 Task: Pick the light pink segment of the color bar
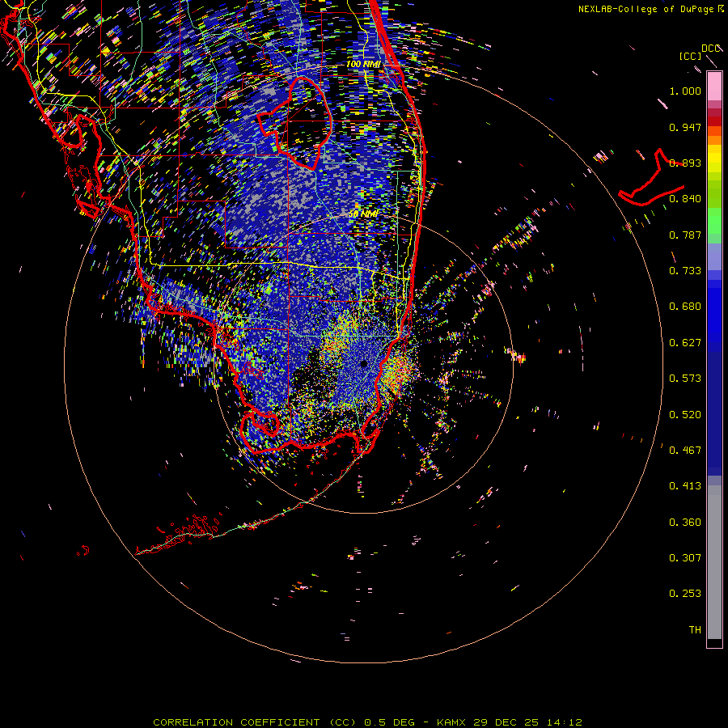click(x=714, y=86)
